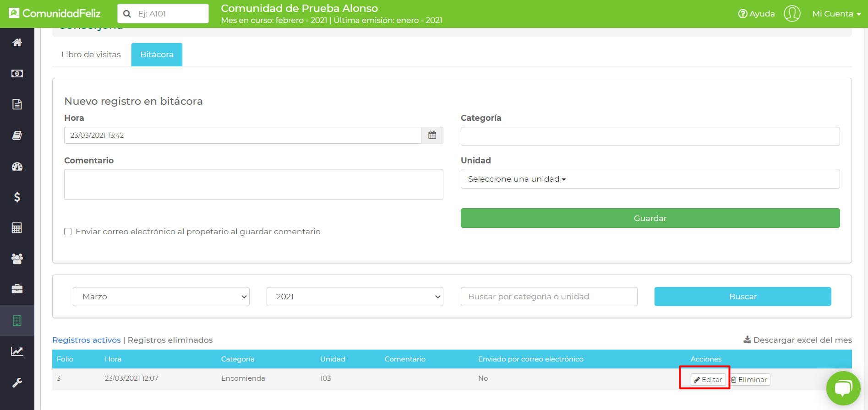The height and width of the screenshot is (410, 868).
Task: Open Registros eliminados link
Action: (x=170, y=340)
